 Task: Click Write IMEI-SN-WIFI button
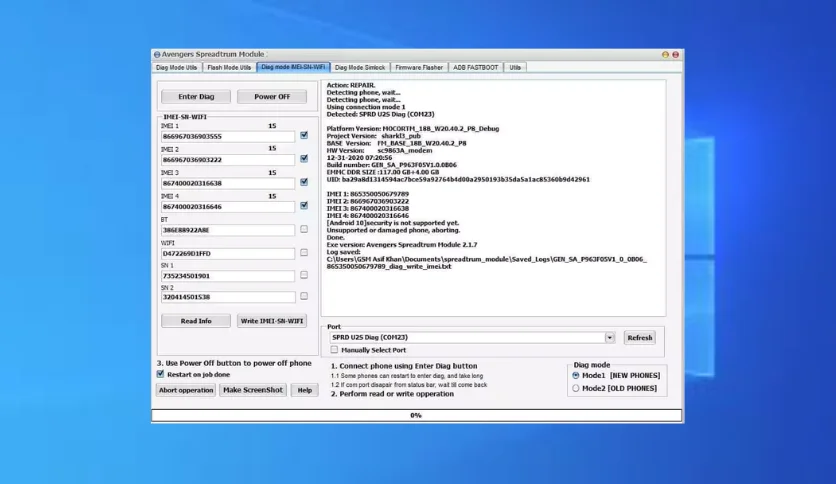click(x=272, y=321)
